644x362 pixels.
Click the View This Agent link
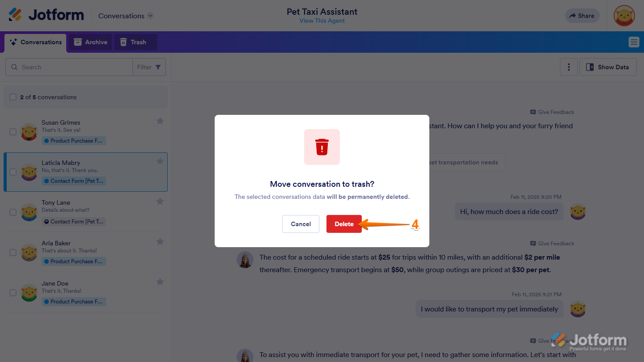pos(322,21)
